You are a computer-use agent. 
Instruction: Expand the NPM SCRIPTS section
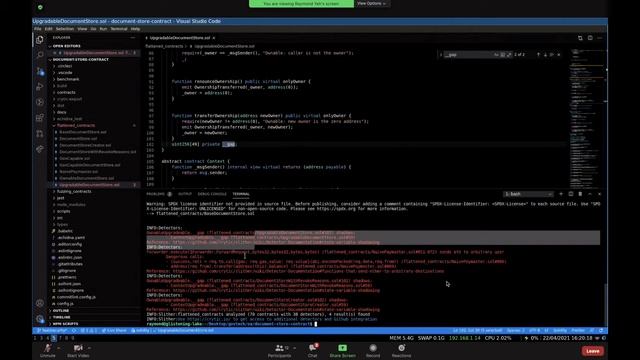(65, 324)
